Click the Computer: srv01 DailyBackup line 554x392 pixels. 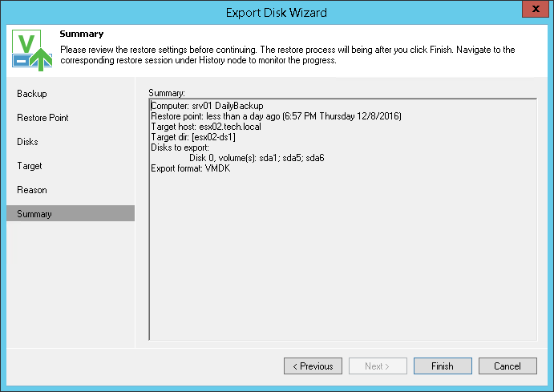click(207, 106)
